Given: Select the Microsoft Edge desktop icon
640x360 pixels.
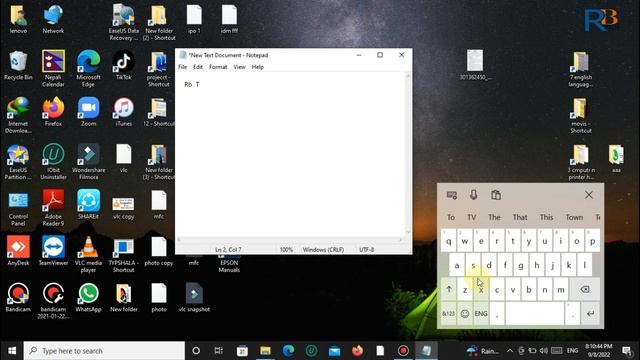Looking at the screenshot, I should click(88, 69).
